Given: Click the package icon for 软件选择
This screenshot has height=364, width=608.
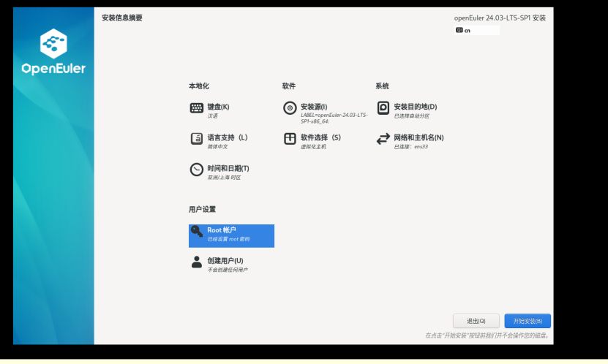Looking at the screenshot, I should tap(290, 139).
